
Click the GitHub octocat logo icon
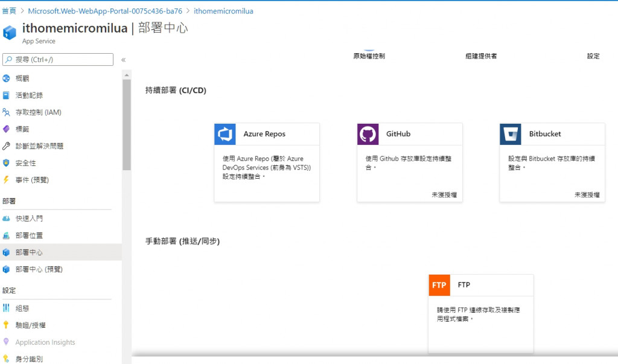(x=368, y=134)
